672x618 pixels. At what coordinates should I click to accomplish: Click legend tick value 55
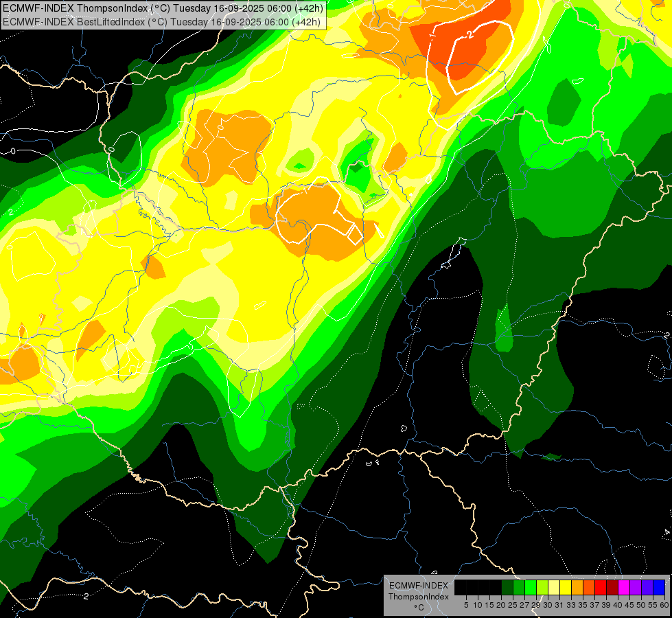pyautogui.click(x=653, y=605)
